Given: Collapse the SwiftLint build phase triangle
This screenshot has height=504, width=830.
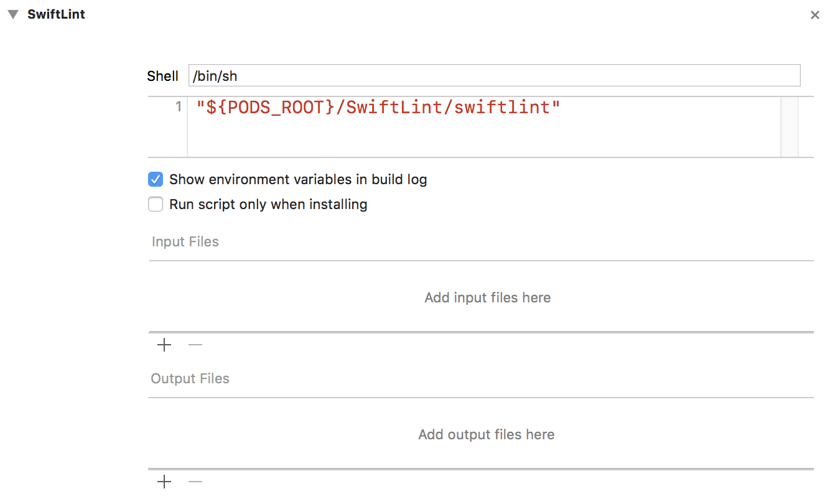Looking at the screenshot, I should pyautogui.click(x=13, y=14).
